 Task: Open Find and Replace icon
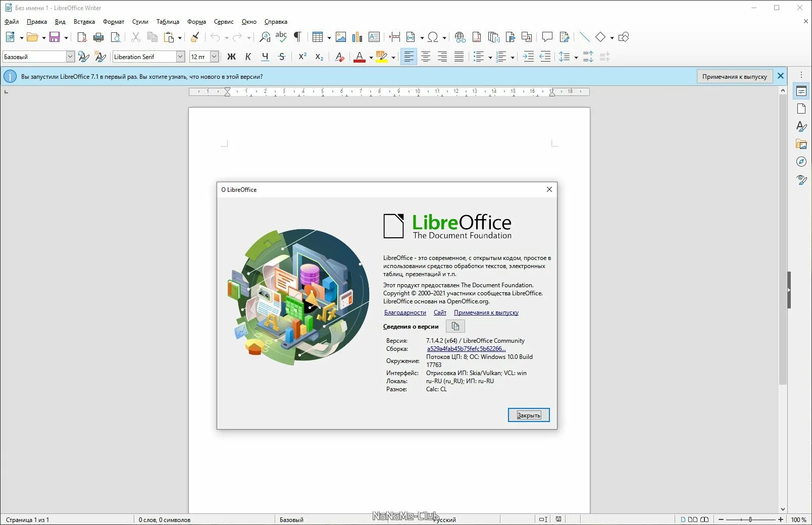(x=265, y=37)
